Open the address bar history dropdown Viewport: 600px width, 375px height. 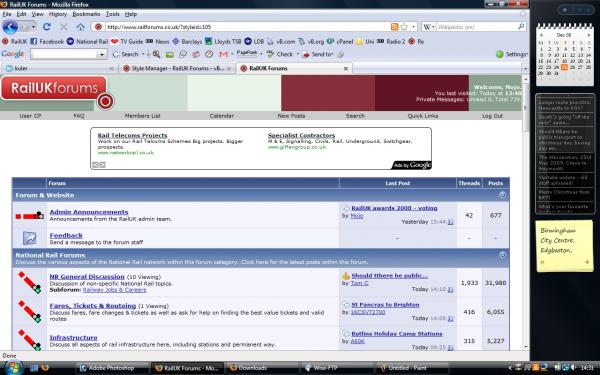[x=414, y=27]
